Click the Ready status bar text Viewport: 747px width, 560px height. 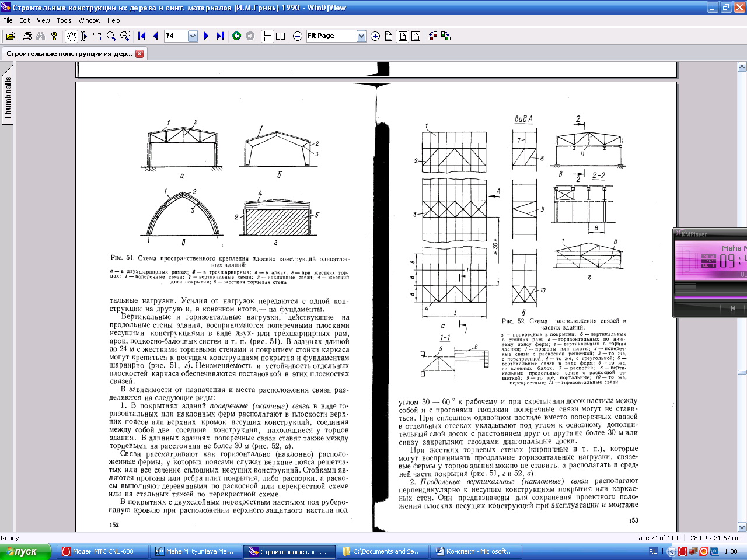[x=10, y=538]
